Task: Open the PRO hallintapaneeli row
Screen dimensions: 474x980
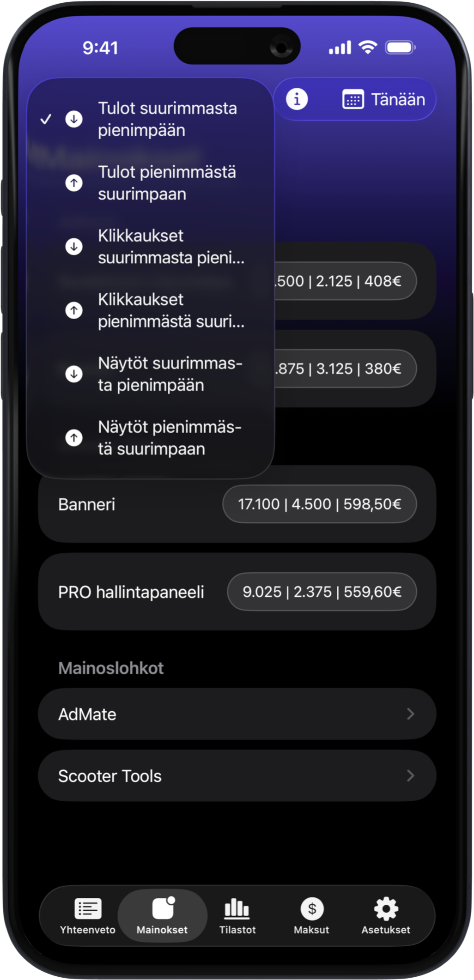Action: 131,592
